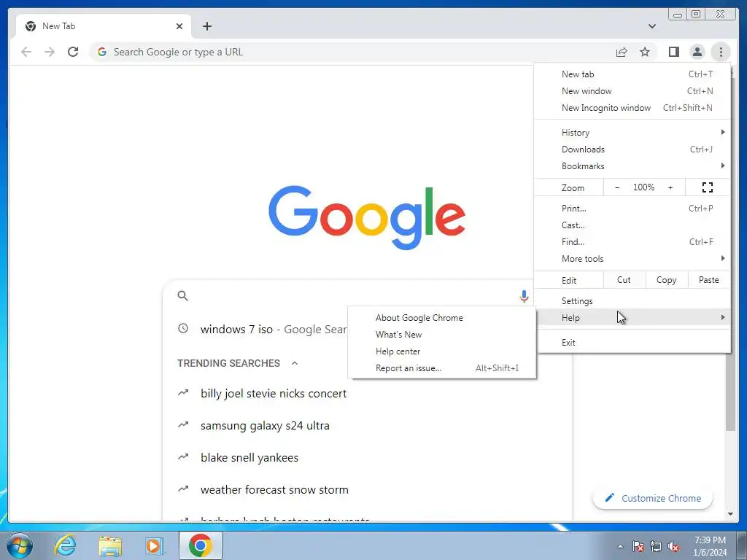Click the browser back arrow
747x560 pixels.
click(26, 52)
